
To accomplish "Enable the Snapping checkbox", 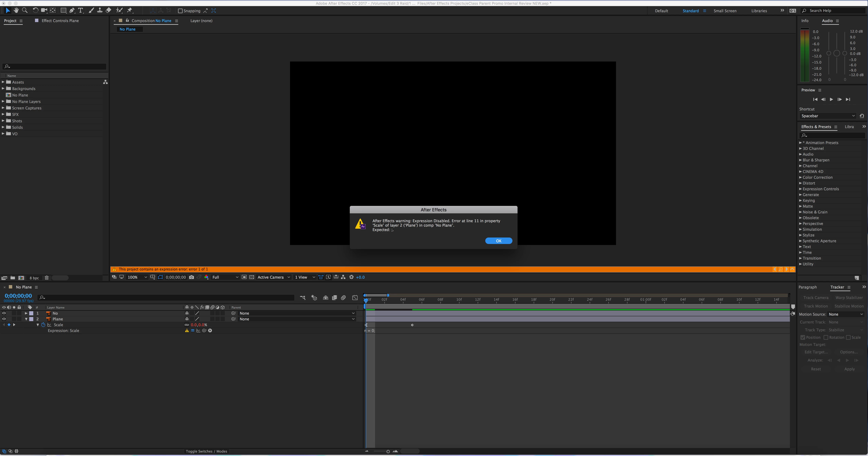I will tap(180, 11).
